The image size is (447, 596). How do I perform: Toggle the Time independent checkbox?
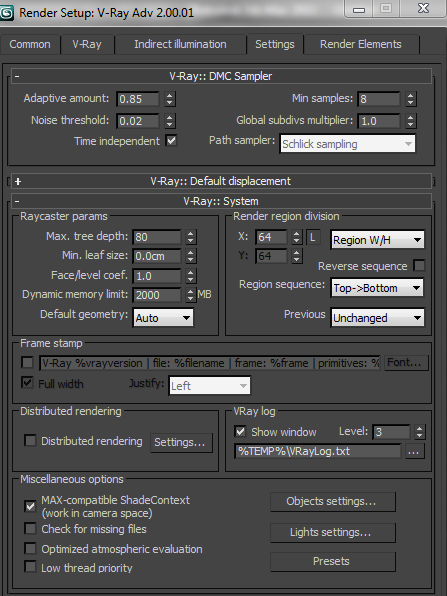pyautogui.click(x=171, y=141)
